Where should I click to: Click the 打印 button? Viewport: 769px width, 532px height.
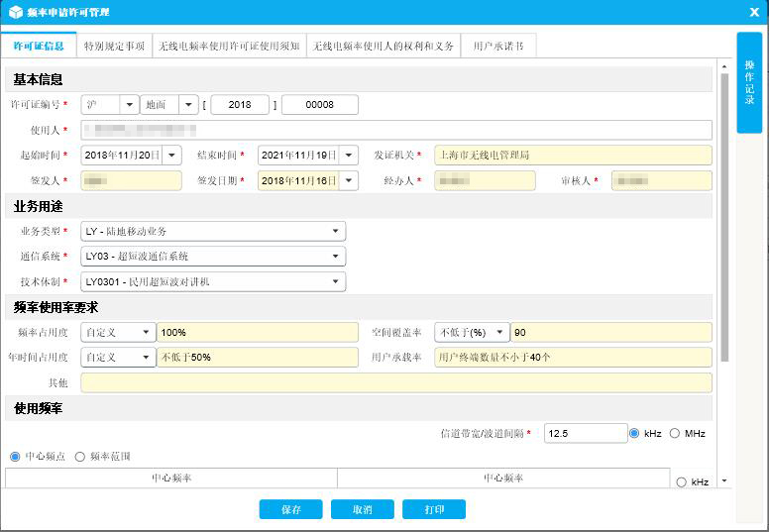tap(433, 509)
